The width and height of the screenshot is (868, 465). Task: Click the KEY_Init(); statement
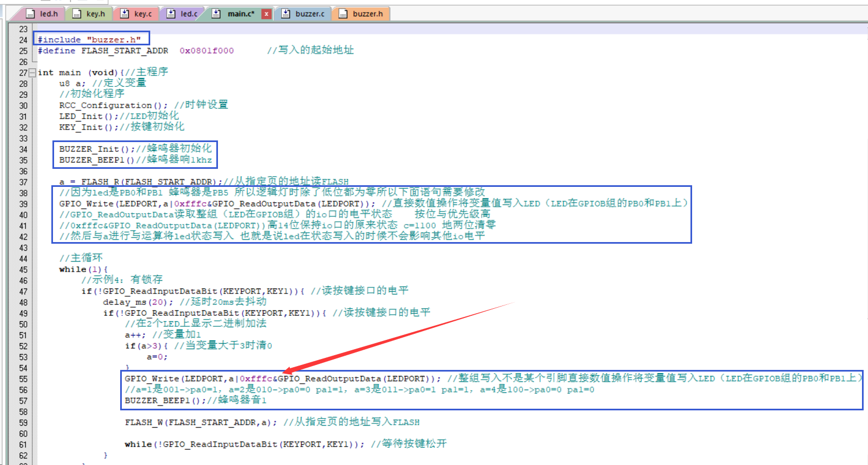tap(89, 127)
